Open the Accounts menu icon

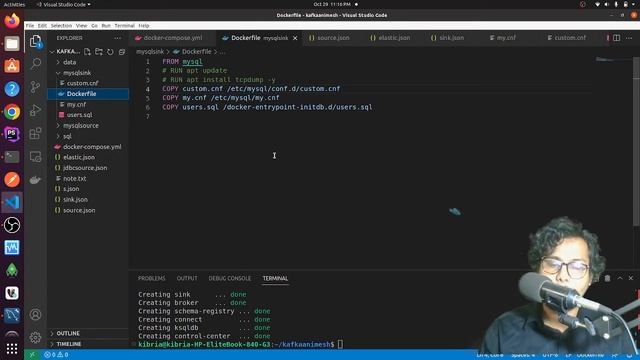click(36, 315)
